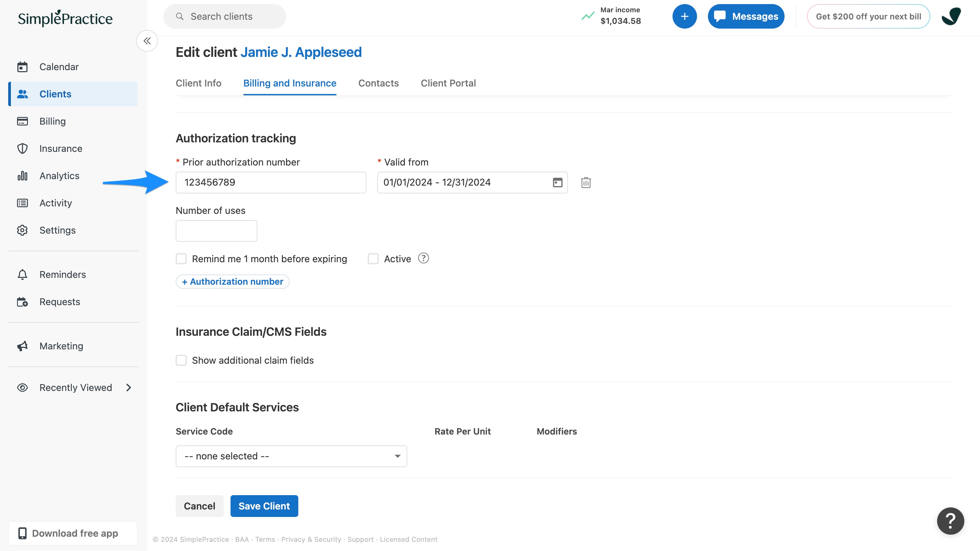Open Licensed Content footer link
The width and height of the screenshot is (980, 551).
coord(408,539)
